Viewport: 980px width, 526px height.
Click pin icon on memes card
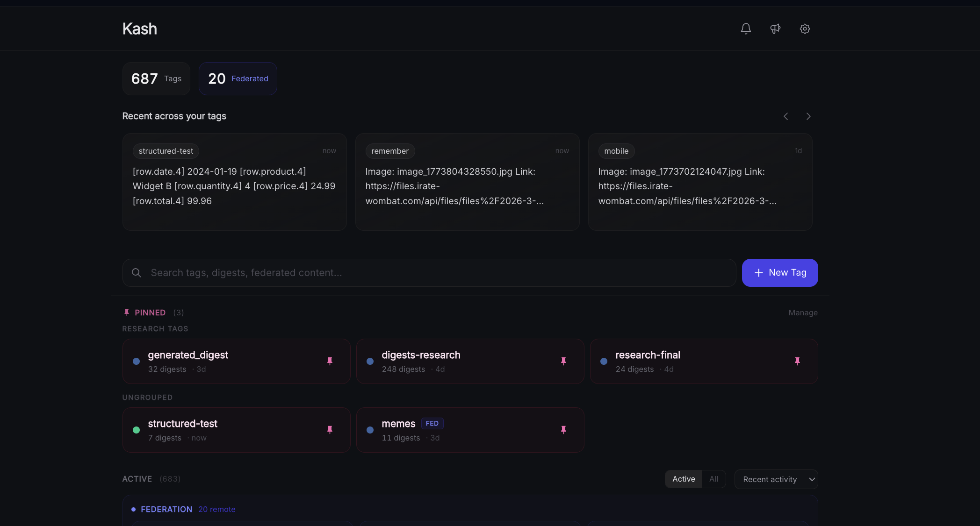563,430
